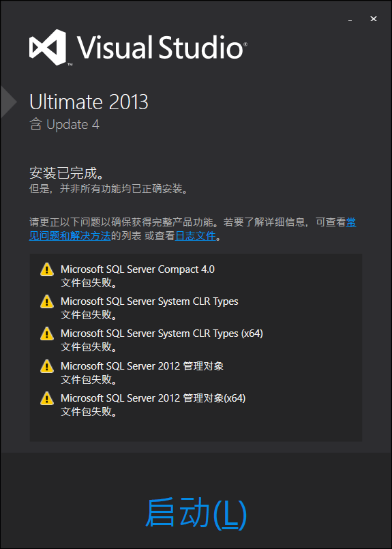The height and width of the screenshot is (549, 392).
Task: Click warning icon next to System CLR Types
Action: click(x=47, y=301)
